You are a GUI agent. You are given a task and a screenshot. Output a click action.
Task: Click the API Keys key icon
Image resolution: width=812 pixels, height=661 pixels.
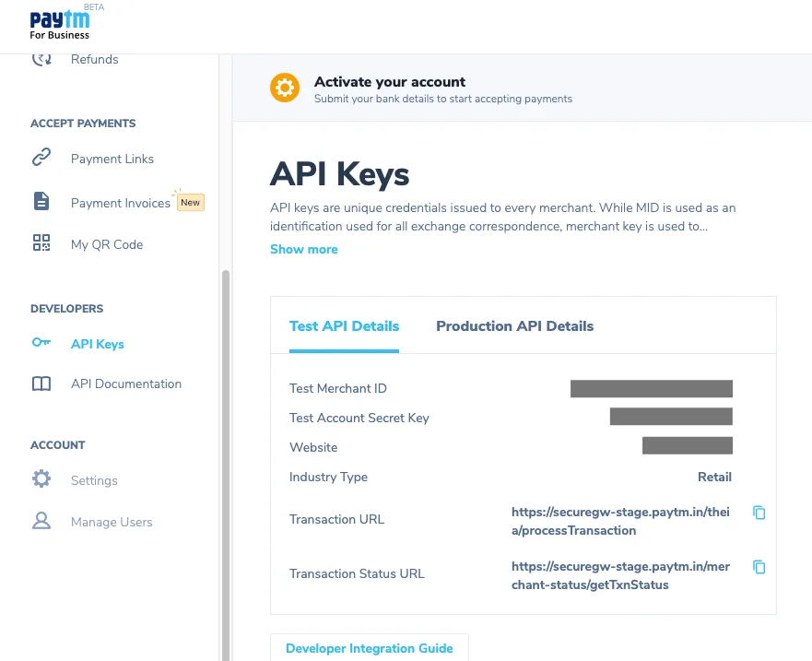pyautogui.click(x=41, y=342)
